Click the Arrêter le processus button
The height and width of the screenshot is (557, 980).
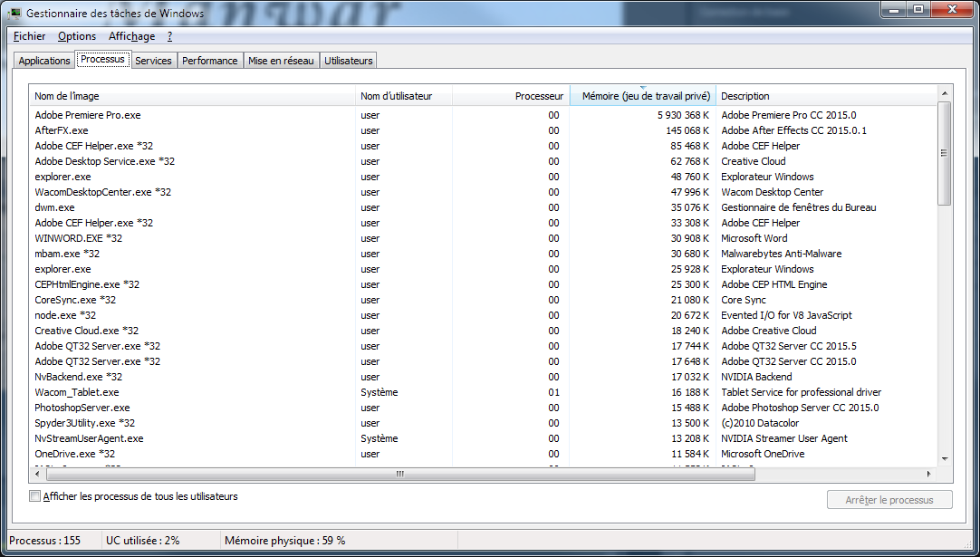click(x=889, y=500)
